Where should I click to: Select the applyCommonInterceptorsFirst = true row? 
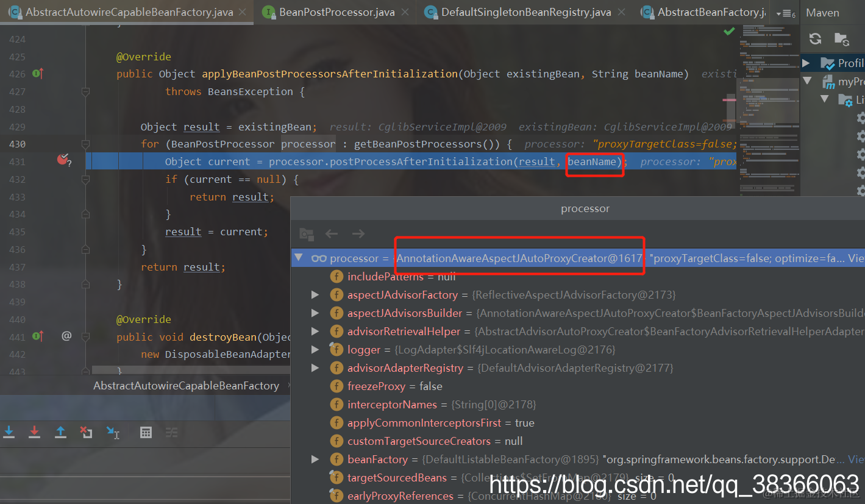pos(578,423)
